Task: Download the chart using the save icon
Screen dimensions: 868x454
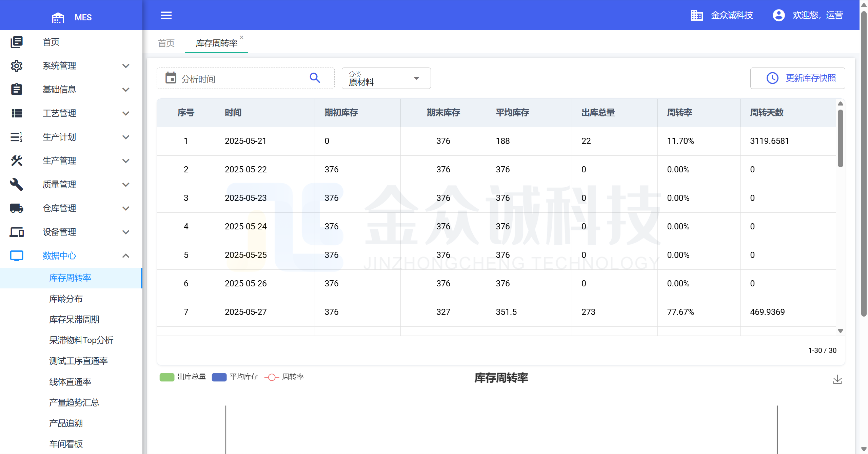Action: (837, 379)
